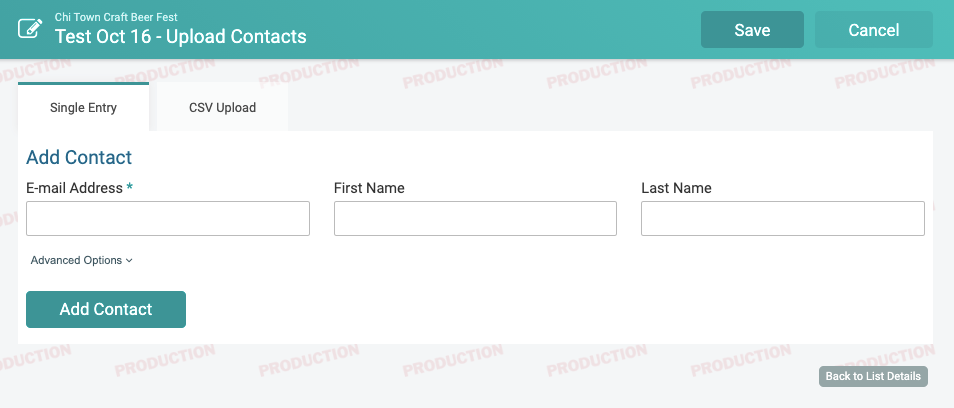The width and height of the screenshot is (954, 408).
Task: Click the Chi Town Craft Beer Fest subtitle
Action: [x=116, y=17]
